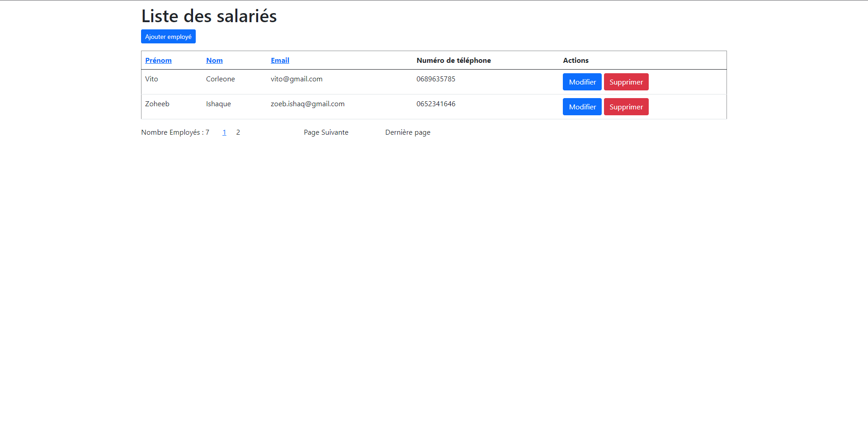Screen dimensions: 868x424
Task: Click the Nombre Employés count text
Action: pyautogui.click(x=175, y=132)
